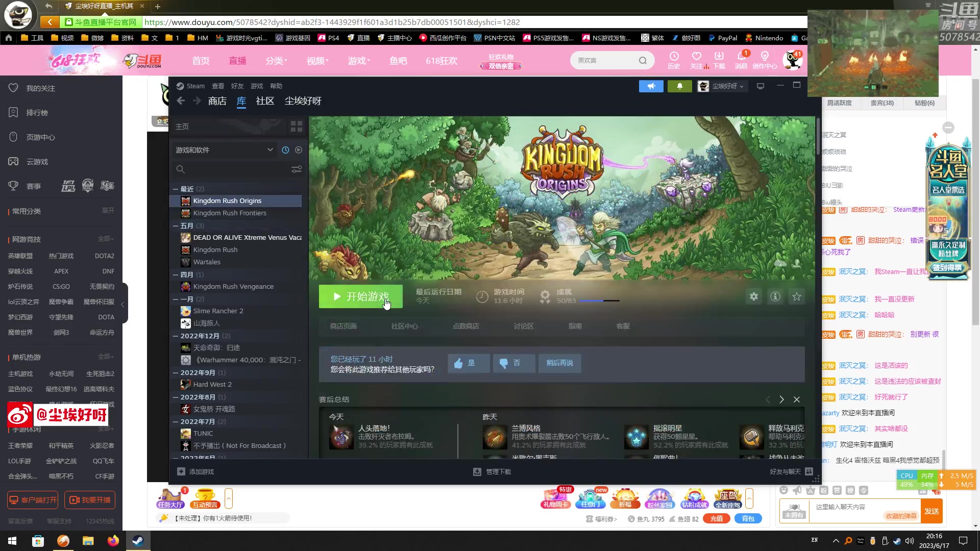Click Douyu 直播 nav item
Screen dimensions: 980x551
click(237, 61)
